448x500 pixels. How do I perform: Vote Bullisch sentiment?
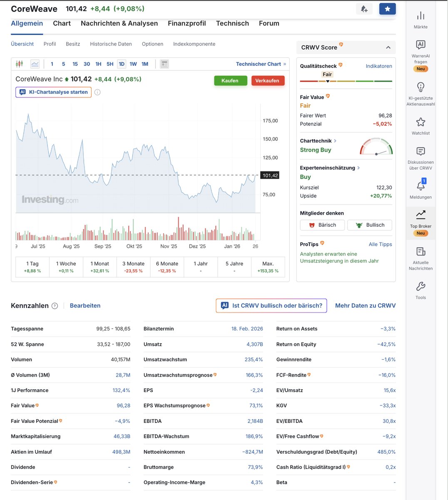pos(370,225)
